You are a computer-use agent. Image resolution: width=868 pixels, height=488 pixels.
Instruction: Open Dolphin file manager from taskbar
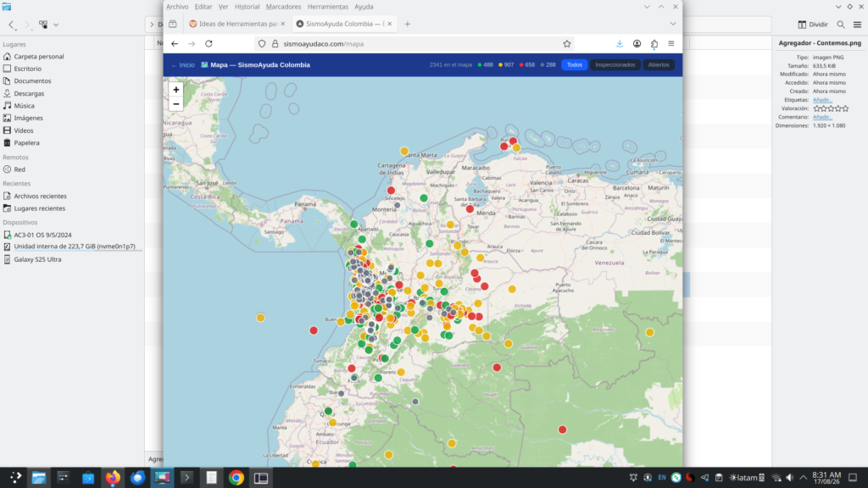pyautogui.click(x=38, y=478)
